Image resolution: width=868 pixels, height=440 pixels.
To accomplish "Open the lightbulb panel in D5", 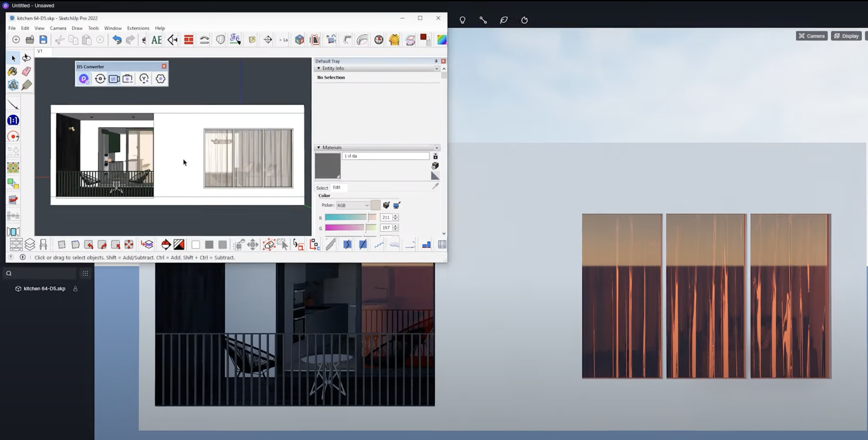I will (462, 20).
